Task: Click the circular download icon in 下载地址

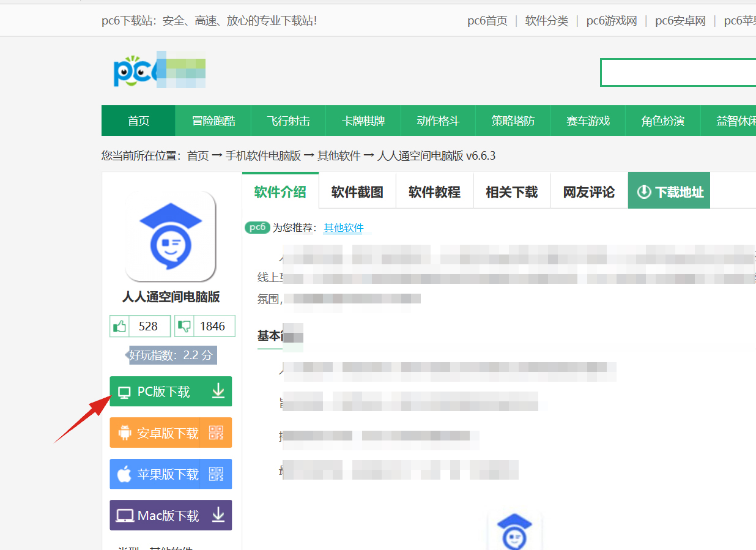Action: pos(644,191)
